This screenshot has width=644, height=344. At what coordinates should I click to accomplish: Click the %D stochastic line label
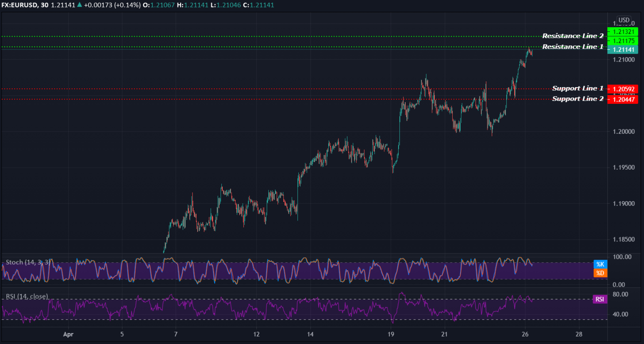tap(600, 273)
